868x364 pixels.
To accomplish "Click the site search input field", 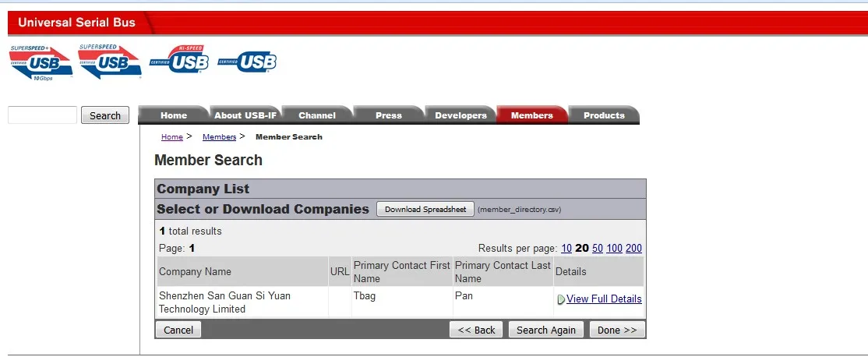I will (x=43, y=115).
